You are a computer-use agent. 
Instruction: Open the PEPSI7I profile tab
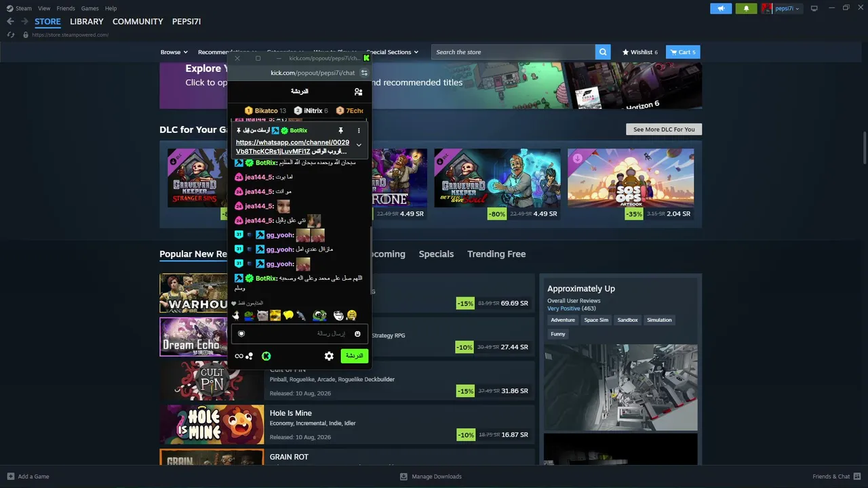point(186,22)
